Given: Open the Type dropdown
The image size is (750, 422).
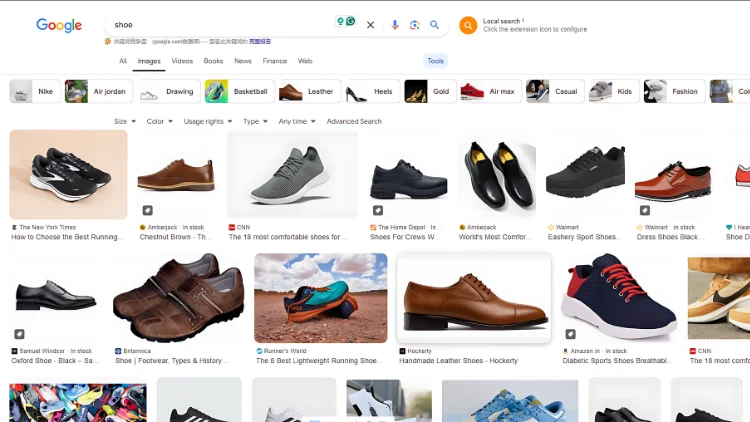Looking at the screenshot, I should (x=255, y=122).
